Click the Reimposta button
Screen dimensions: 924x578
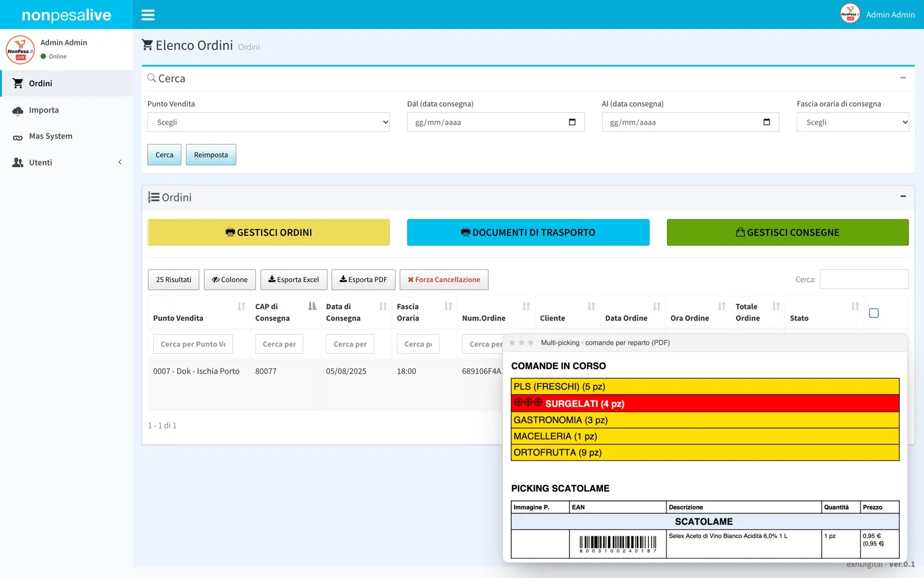211,155
